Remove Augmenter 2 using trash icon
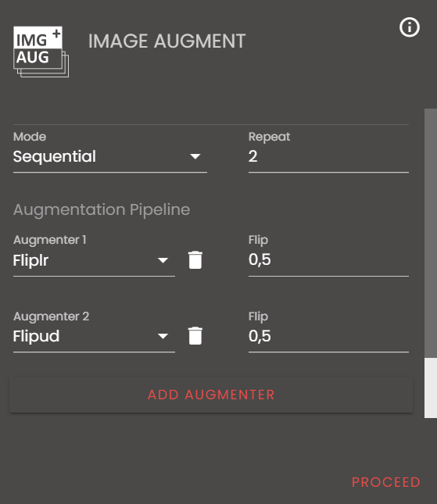This screenshot has height=504, width=437. coord(195,336)
